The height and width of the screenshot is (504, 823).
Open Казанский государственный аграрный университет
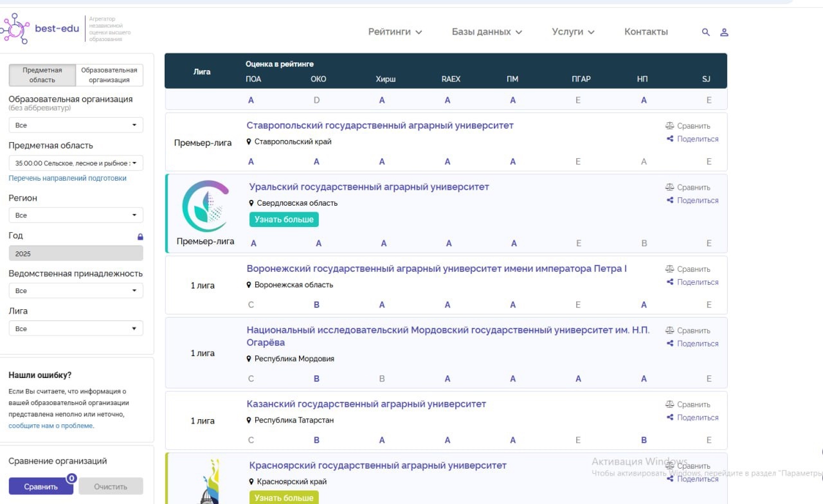tap(366, 404)
